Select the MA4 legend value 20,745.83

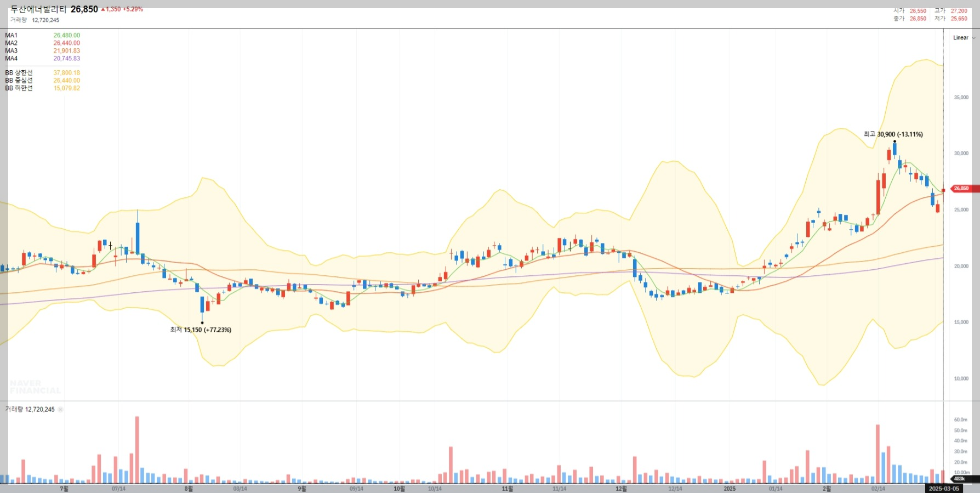[66, 59]
